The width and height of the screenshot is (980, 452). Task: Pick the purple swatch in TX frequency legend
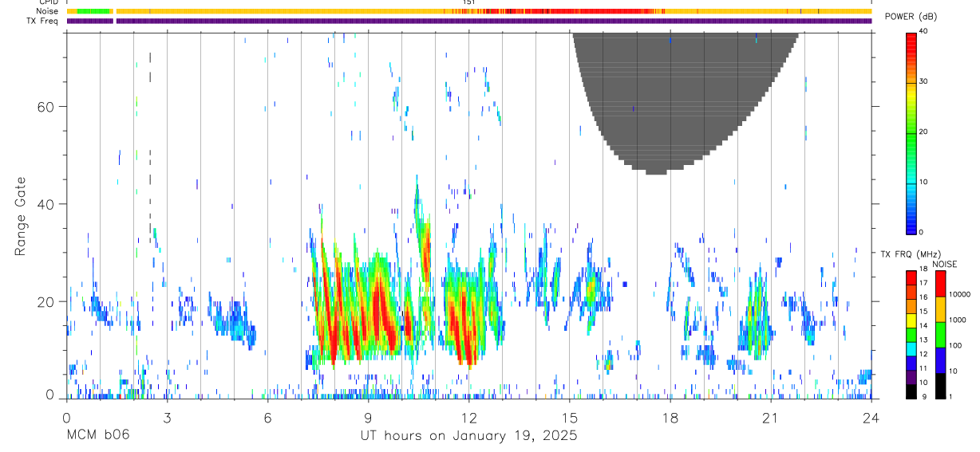pyautogui.click(x=911, y=376)
